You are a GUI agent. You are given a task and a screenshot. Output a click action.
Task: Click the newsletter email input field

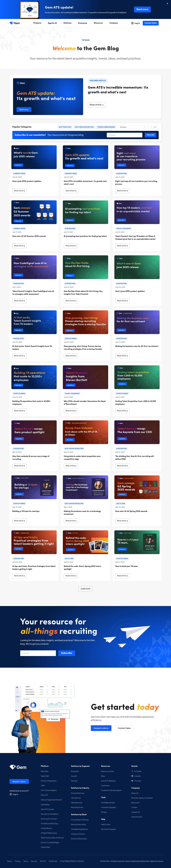[124, 135]
